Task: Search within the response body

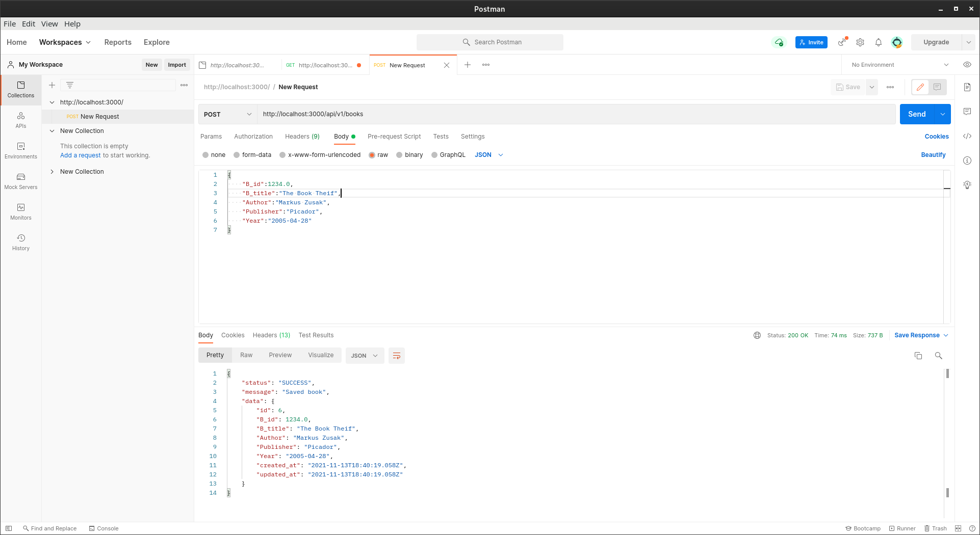Action: pyautogui.click(x=939, y=356)
